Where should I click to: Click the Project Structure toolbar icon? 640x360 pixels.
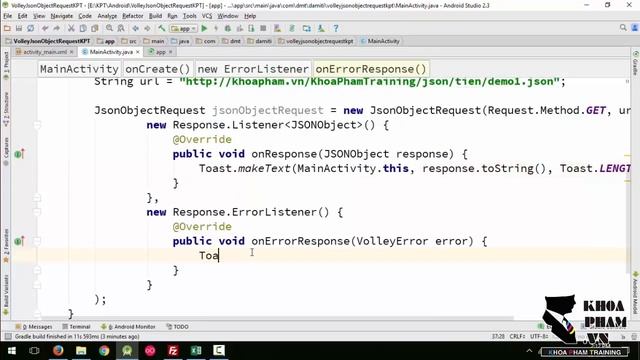[x=307, y=28]
